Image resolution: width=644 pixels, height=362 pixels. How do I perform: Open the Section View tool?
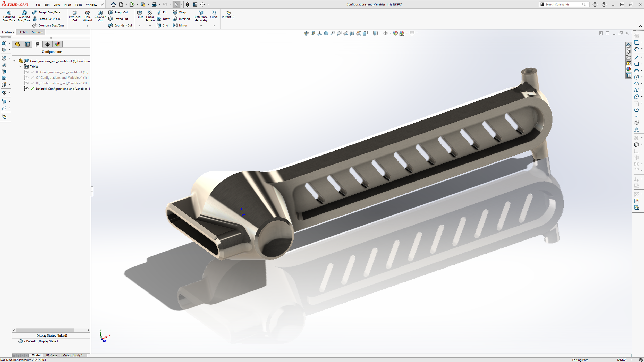(352, 33)
